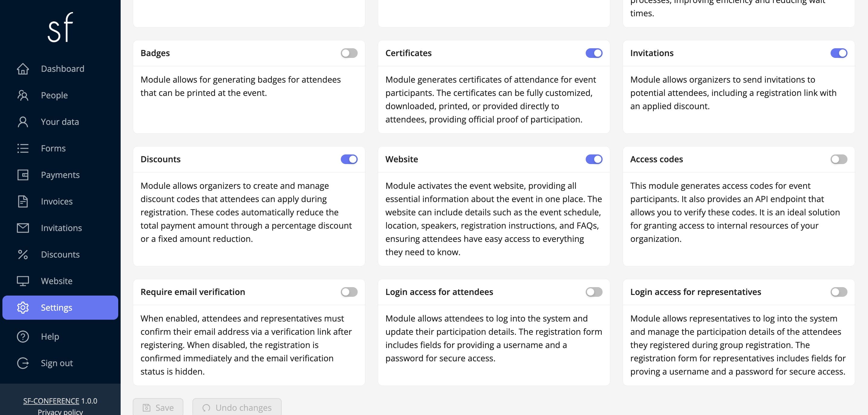Disable the Certificates module toggle
Viewport: 868px width, 415px height.
594,53
